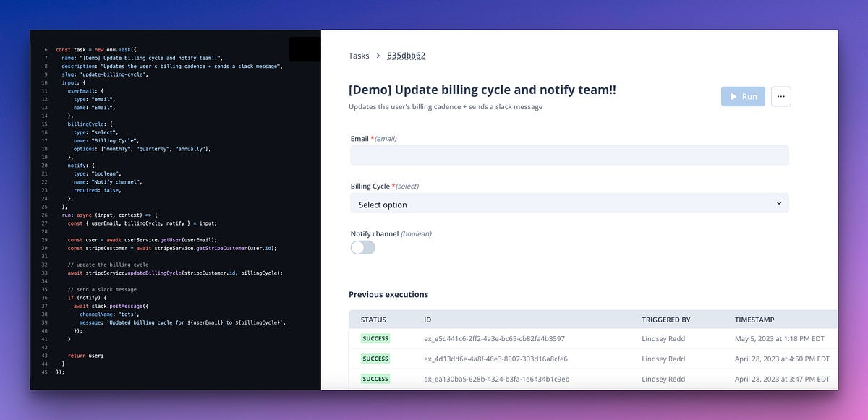Click inside the Email input field
Viewport: 868px width, 420px height.
(569, 155)
